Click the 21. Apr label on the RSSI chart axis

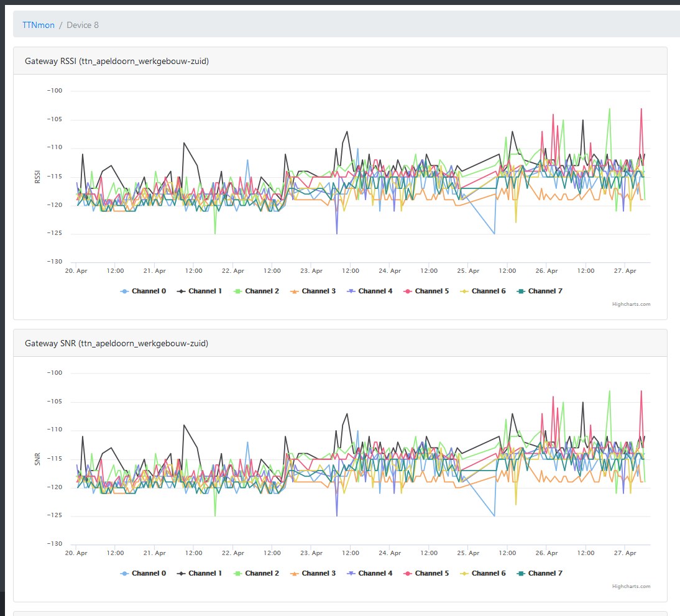click(155, 270)
